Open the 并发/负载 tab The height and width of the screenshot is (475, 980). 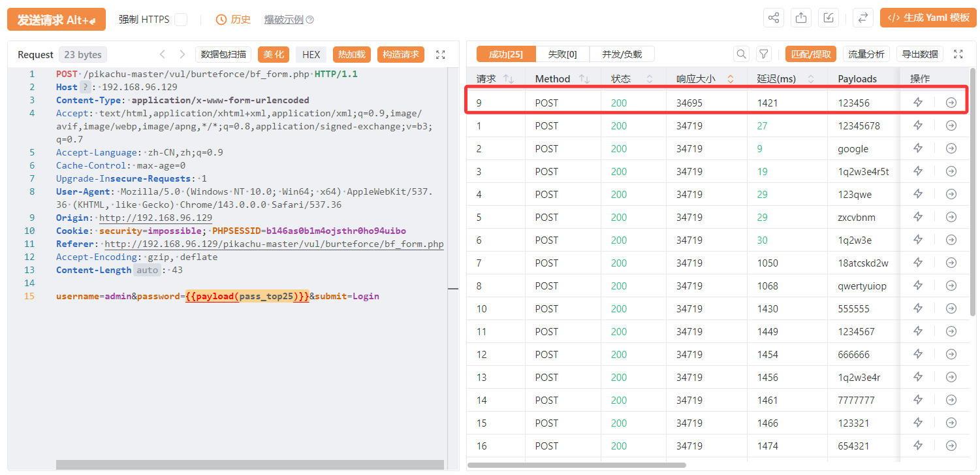click(622, 54)
